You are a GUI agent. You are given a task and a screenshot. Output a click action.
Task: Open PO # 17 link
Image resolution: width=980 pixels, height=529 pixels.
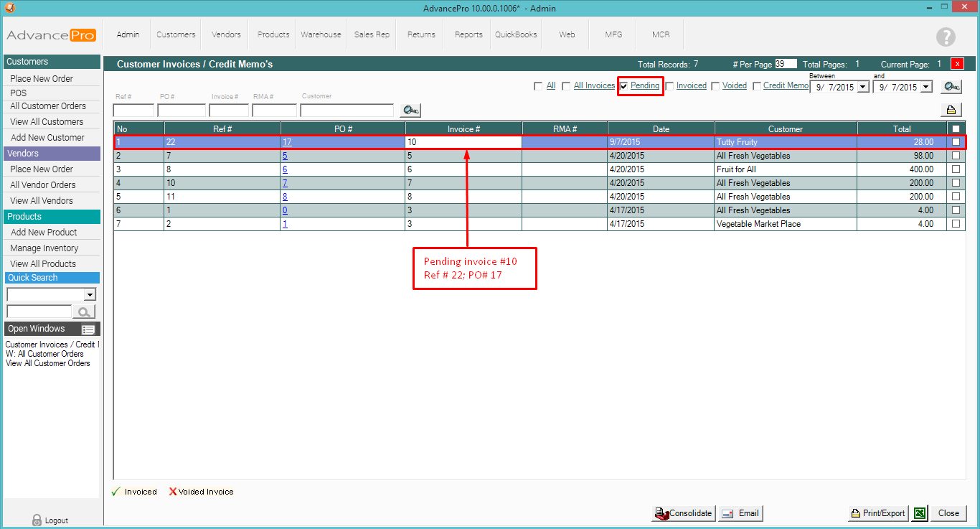[x=287, y=142]
